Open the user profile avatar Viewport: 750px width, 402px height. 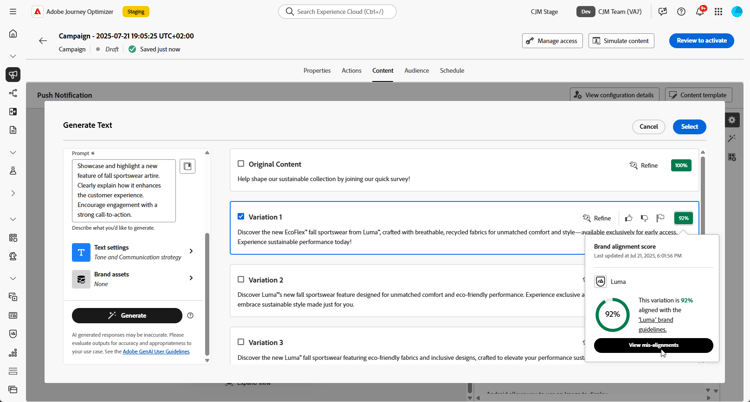(737, 11)
